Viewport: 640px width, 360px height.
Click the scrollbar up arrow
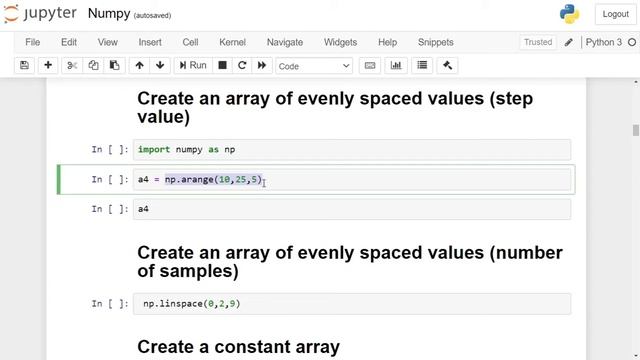tap(636, 82)
